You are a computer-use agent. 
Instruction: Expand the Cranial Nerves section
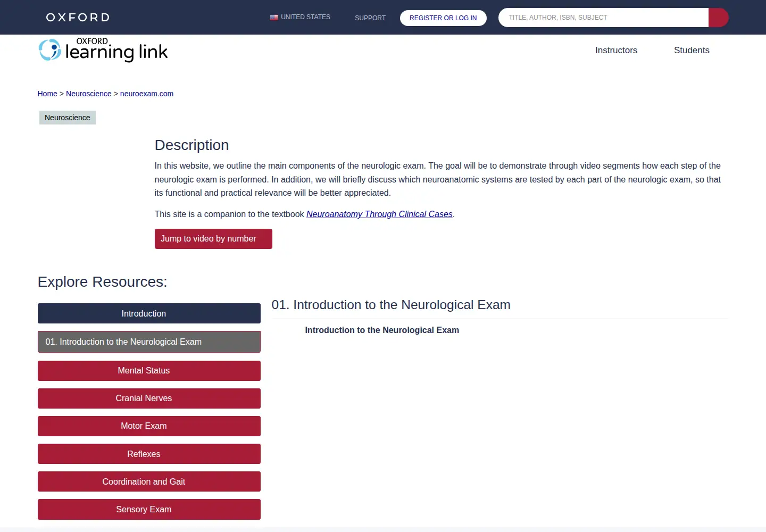click(x=149, y=398)
